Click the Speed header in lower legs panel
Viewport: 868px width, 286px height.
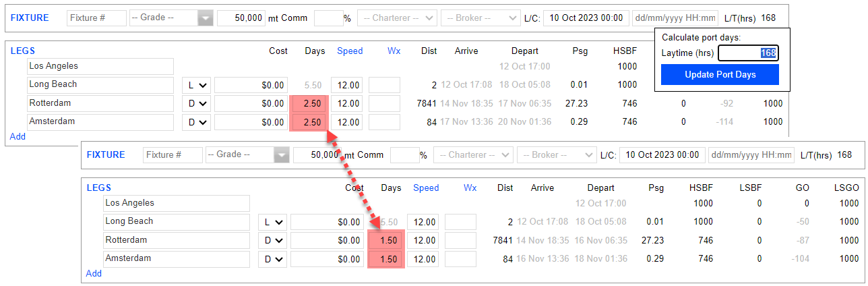[x=425, y=188]
